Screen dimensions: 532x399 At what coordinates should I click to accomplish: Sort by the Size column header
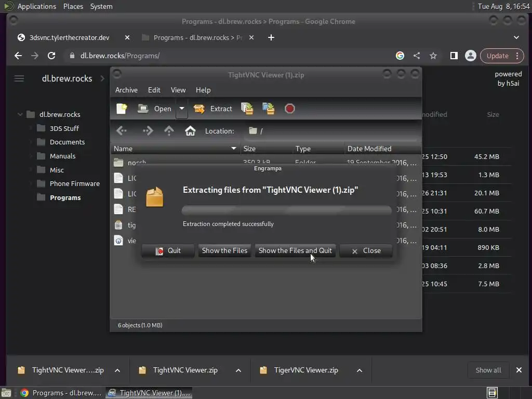coord(267,149)
